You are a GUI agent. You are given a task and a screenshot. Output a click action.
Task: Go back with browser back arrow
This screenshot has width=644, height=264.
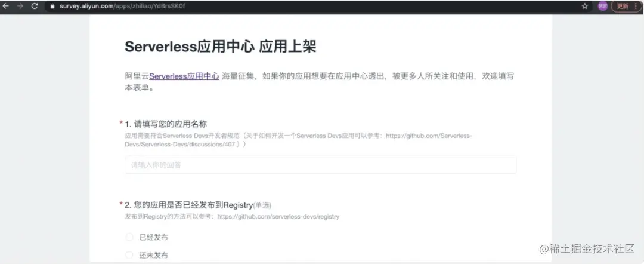coord(6,6)
